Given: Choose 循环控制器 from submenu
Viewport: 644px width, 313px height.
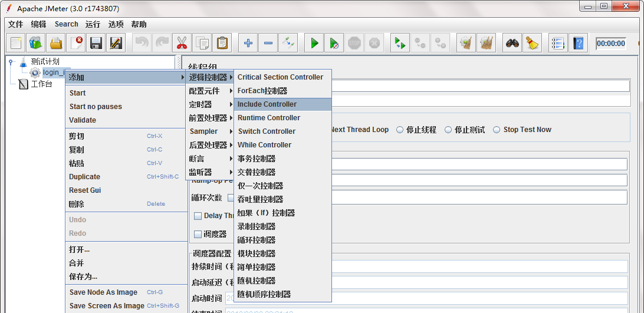Looking at the screenshot, I should click(x=282, y=240).
